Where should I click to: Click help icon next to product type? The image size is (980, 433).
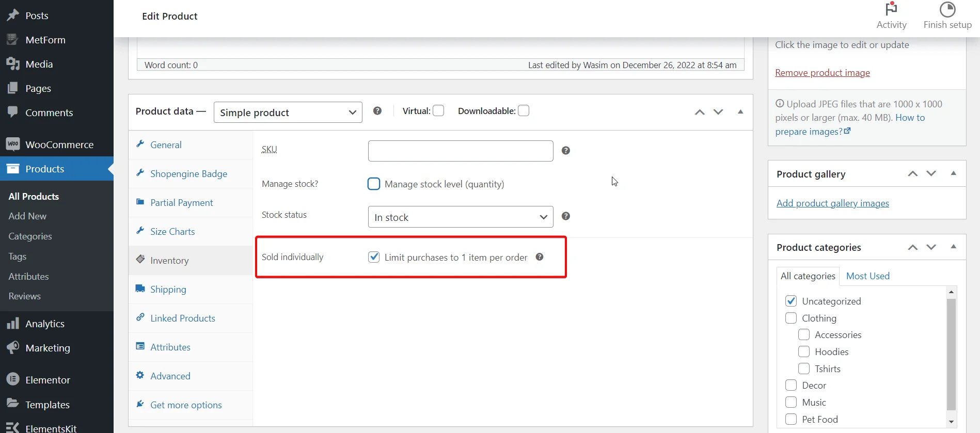pos(377,111)
